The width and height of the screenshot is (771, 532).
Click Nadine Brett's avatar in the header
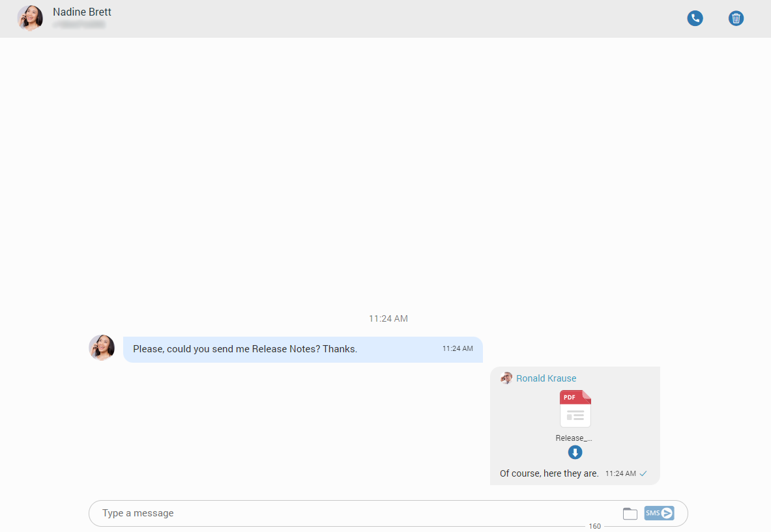tap(30, 18)
